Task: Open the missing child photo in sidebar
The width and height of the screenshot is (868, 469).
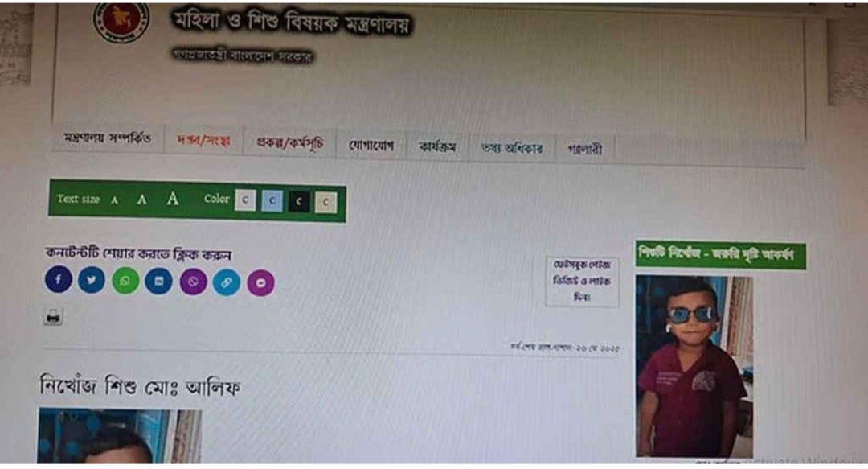Action: [x=694, y=366]
